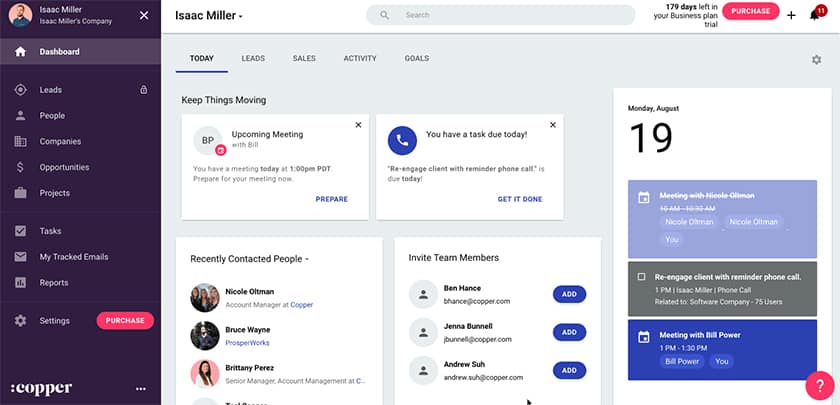This screenshot has width=840, height=405.
Task: Click in the Search field
Action: click(500, 15)
